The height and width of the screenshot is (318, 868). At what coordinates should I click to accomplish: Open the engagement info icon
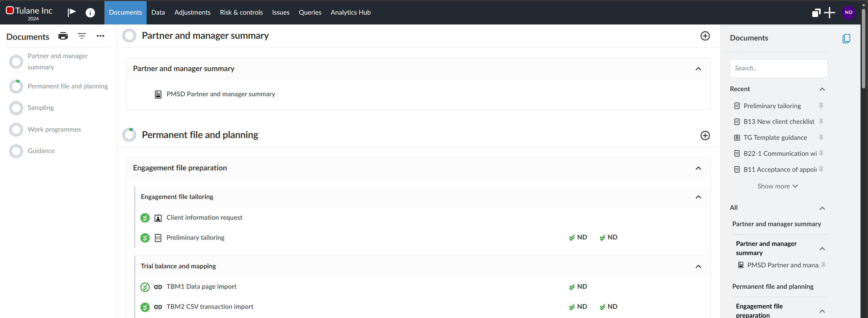[90, 13]
